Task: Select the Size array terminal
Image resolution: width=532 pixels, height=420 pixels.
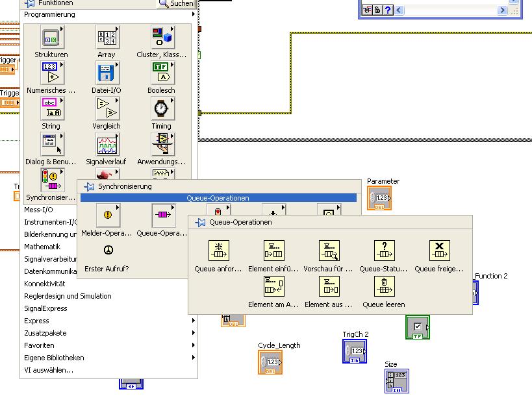Action: pyautogui.click(x=397, y=381)
